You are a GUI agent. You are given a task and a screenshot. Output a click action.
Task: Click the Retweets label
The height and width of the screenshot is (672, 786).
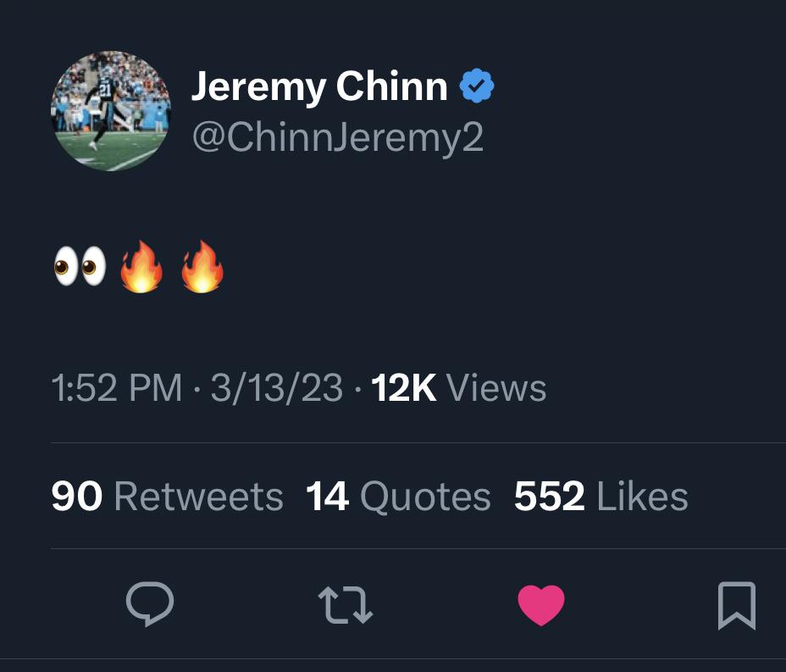[x=199, y=497]
